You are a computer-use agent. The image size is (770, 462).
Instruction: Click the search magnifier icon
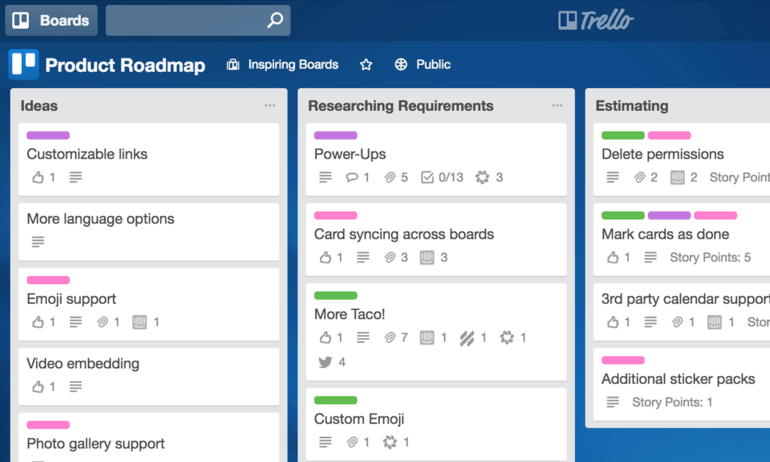point(275,20)
